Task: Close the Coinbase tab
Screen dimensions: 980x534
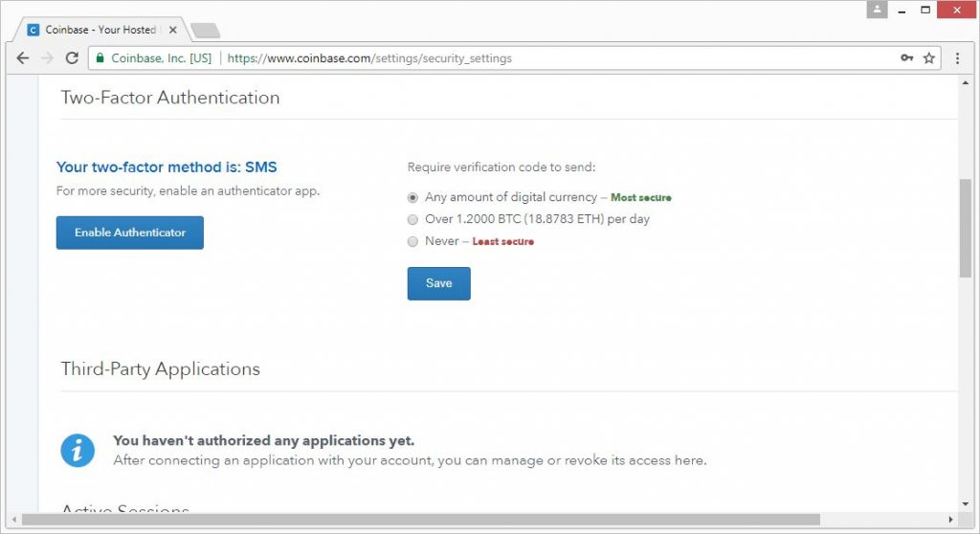Action: pyautogui.click(x=173, y=30)
